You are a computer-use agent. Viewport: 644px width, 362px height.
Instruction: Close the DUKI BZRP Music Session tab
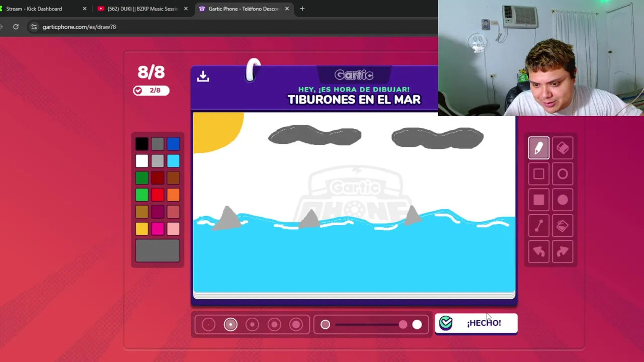coord(186,9)
